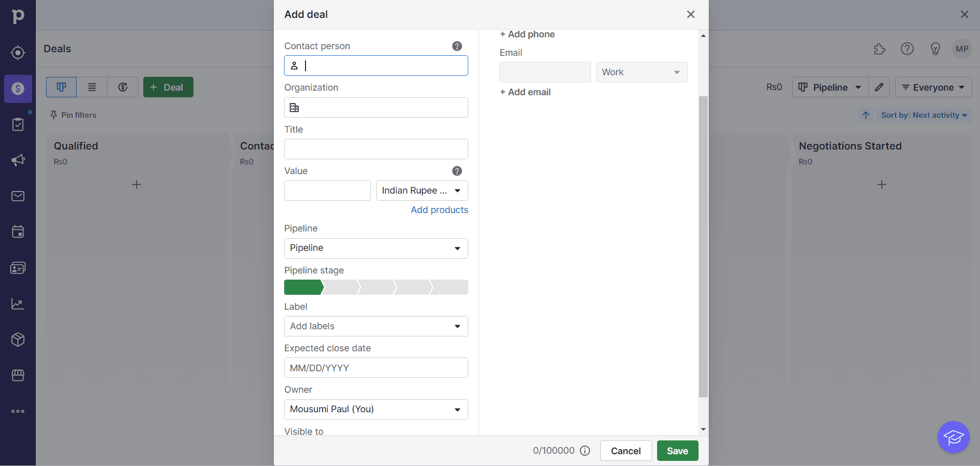Expand the Owner dropdown for Mousumi Paul
This screenshot has width=980, height=466.
pos(376,409)
